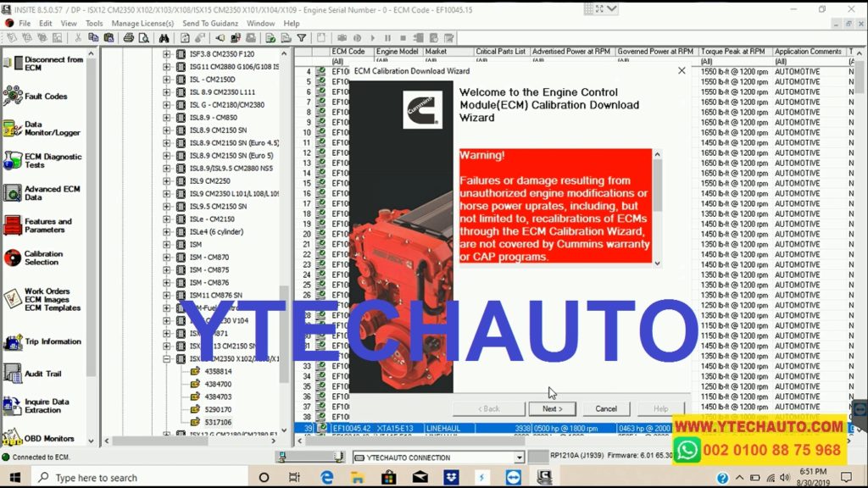Click the filter funnel toolbar icon

coord(301,38)
